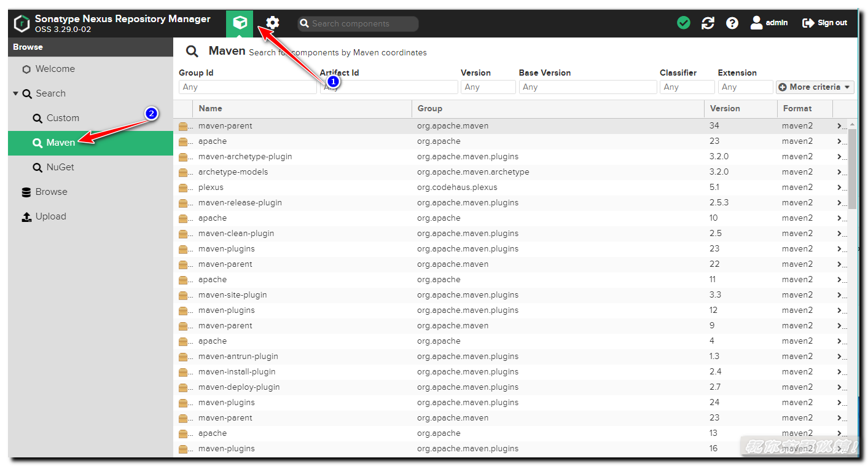868x466 pixels.
Task: Click the Version input field
Action: click(x=488, y=87)
